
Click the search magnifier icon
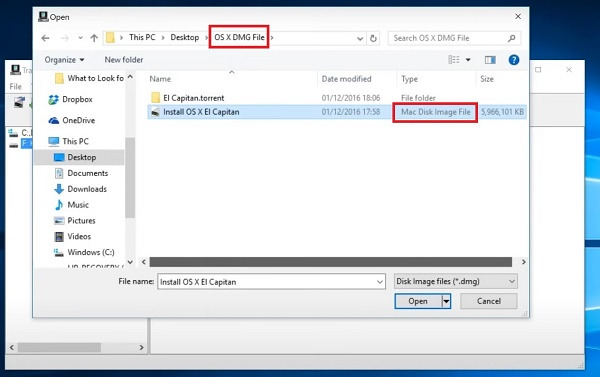511,38
